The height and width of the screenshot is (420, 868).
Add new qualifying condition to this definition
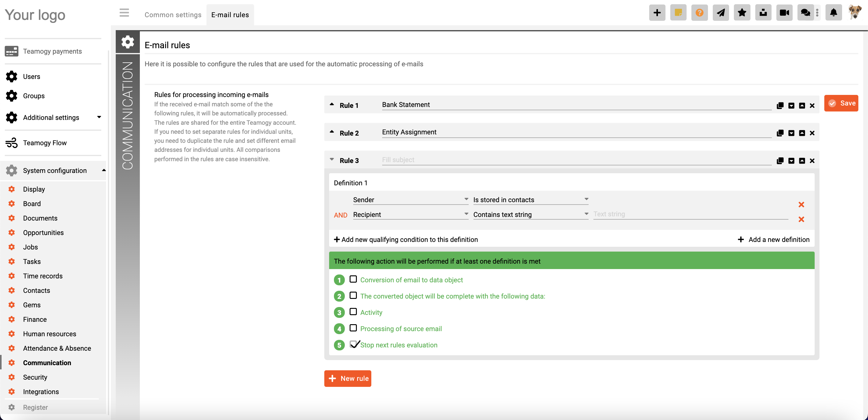(x=405, y=240)
